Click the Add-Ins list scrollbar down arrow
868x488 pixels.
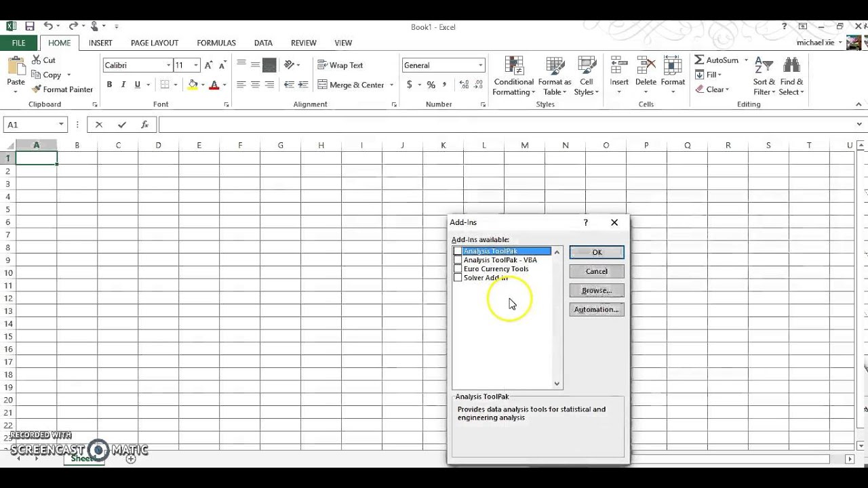pos(557,384)
